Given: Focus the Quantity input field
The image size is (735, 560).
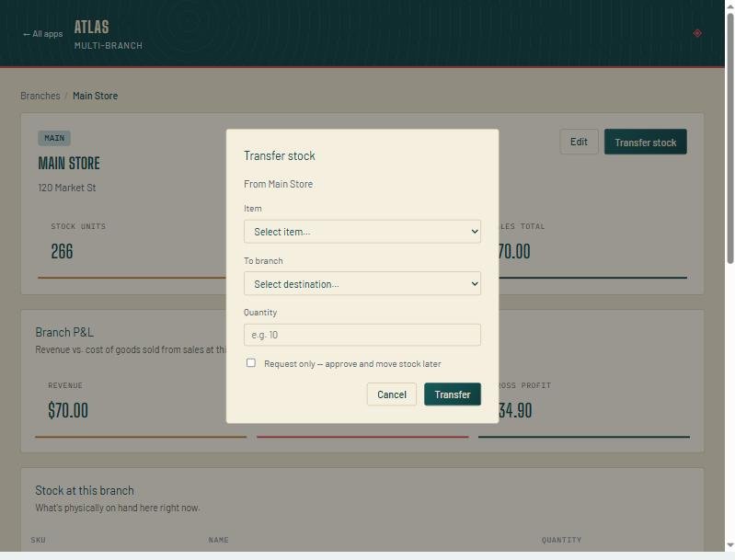Looking at the screenshot, I should (x=362, y=335).
